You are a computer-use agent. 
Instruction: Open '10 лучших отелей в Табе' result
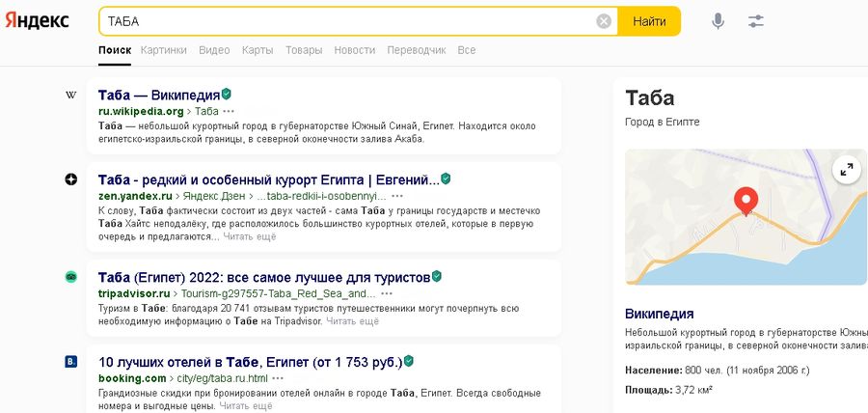pyautogui.click(x=250, y=363)
